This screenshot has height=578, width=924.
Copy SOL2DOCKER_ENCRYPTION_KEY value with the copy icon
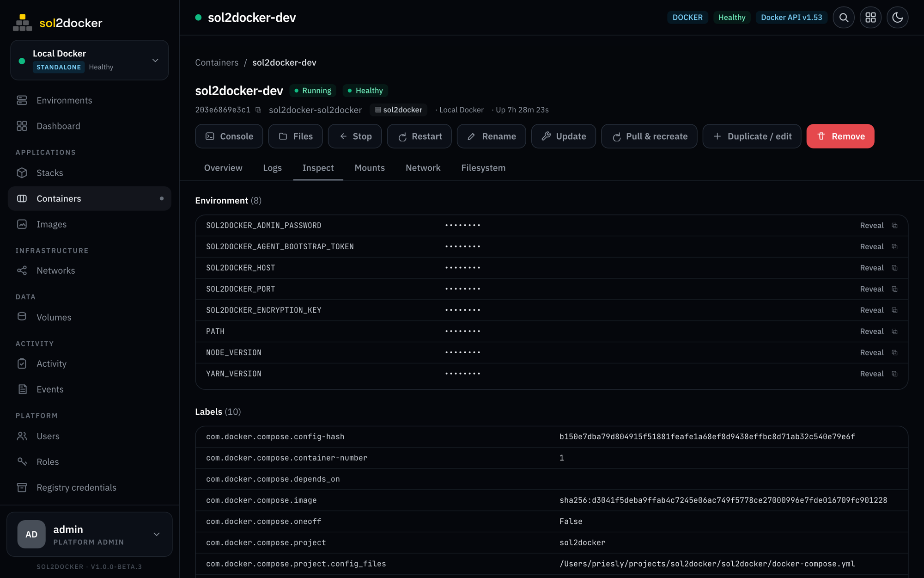pyautogui.click(x=894, y=310)
